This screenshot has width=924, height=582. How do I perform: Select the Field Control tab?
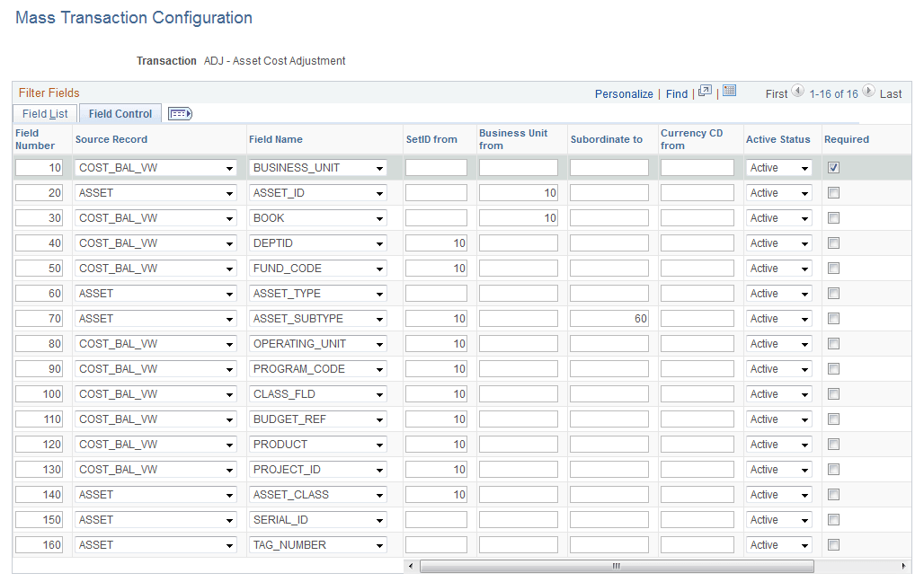[x=120, y=113]
